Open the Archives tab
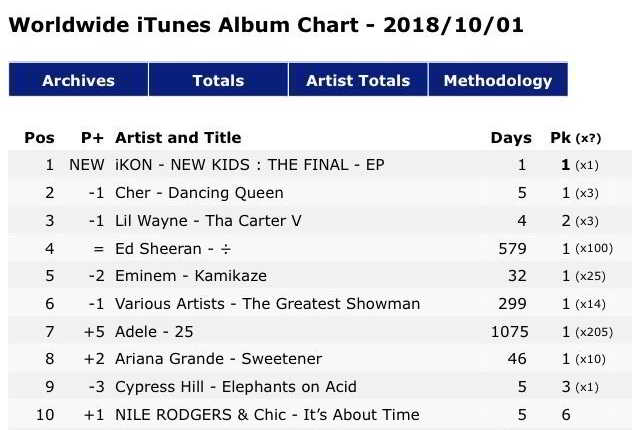Image resolution: width=632 pixels, height=430 pixels. point(78,79)
